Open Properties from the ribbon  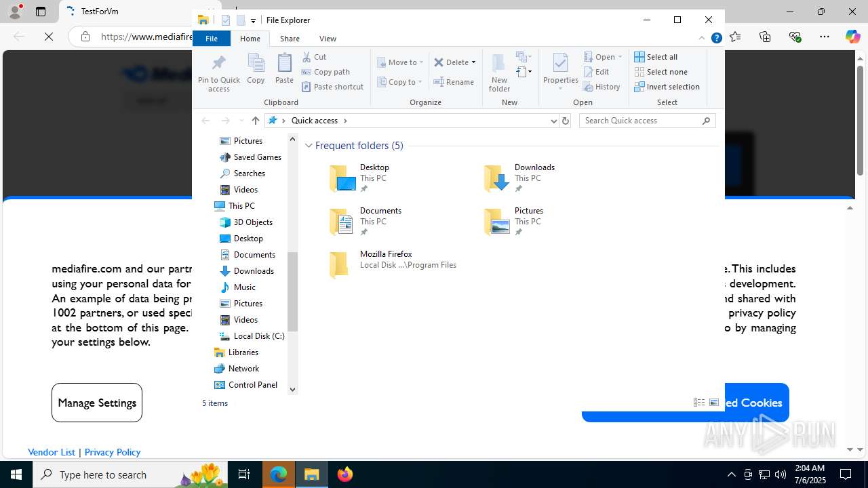[x=560, y=73]
